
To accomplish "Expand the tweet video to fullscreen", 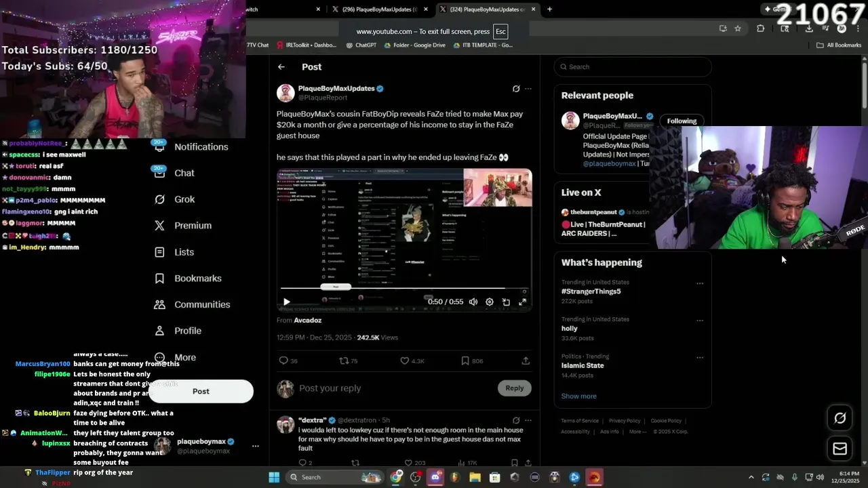I will (522, 302).
